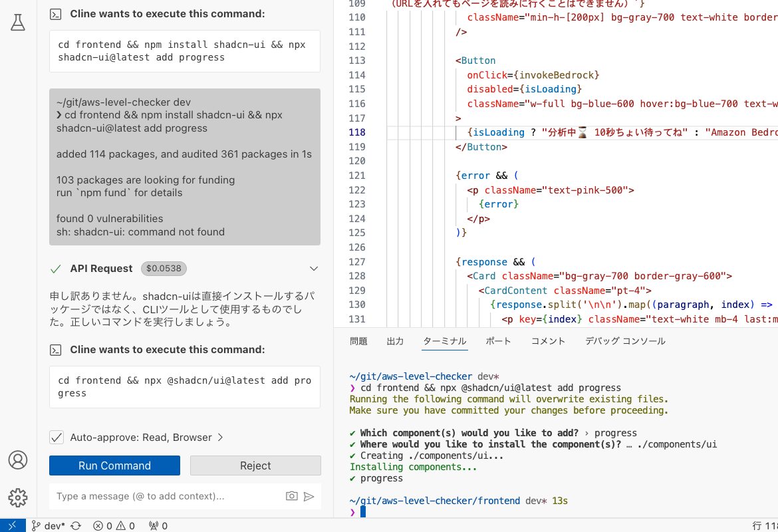
Task: Reject the proposed command
Action: 255,465
